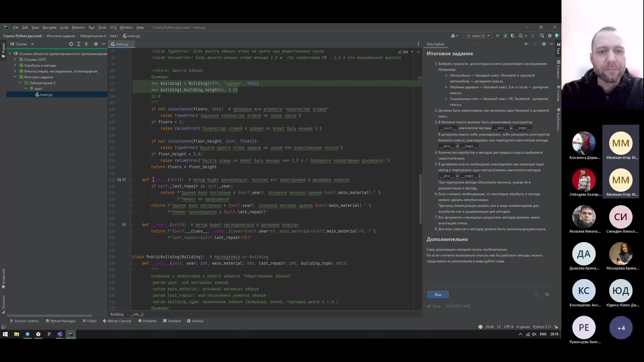The width and height of the screenshot is (644, 362).
Task: Toggle the Structure side tool window
Action: [x=3, y=304]
